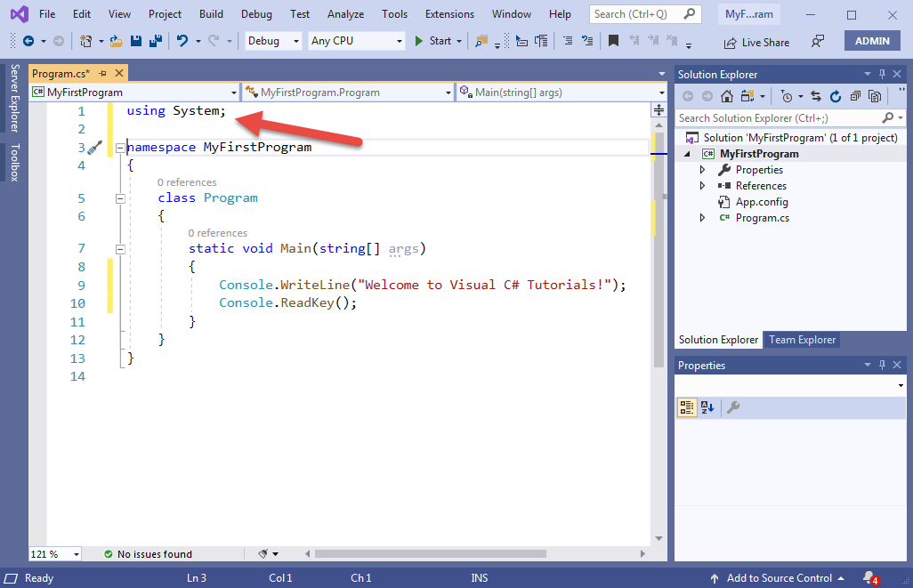
Task: Open the Analyze menu
Action: coord(345,13)
